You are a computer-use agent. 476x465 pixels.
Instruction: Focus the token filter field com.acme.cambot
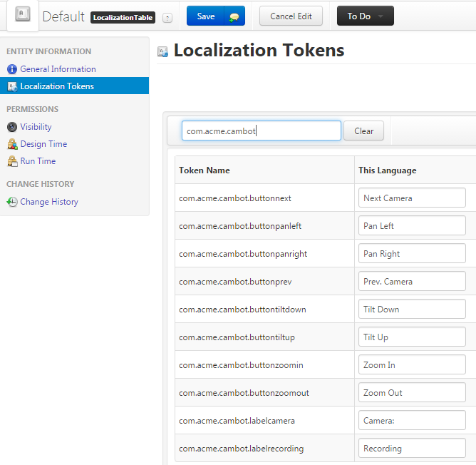(262, 131)
